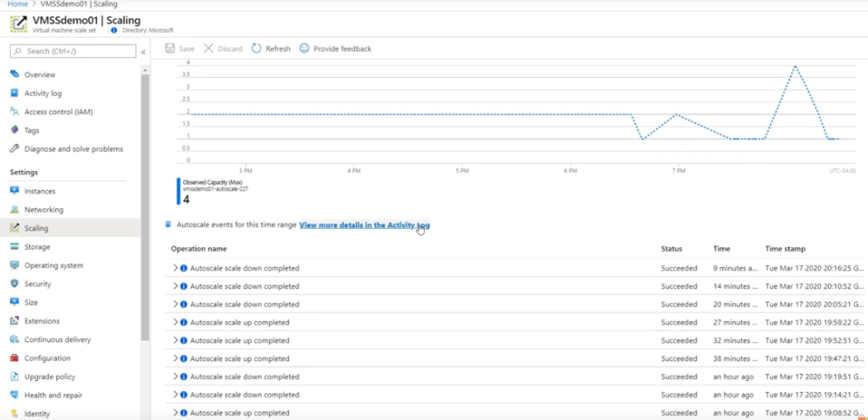Click the 'Tue Mar 17 2020 19:47:21' timestamp cell
Viewport: 868px width, 420px height.
click(x=815, y=358)
